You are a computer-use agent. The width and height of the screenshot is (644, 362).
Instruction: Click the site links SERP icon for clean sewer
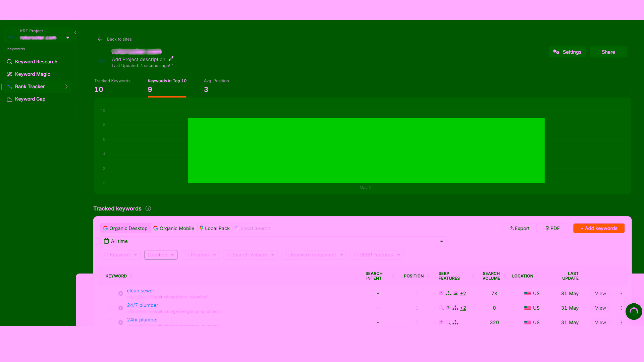(x=448, y=293)
